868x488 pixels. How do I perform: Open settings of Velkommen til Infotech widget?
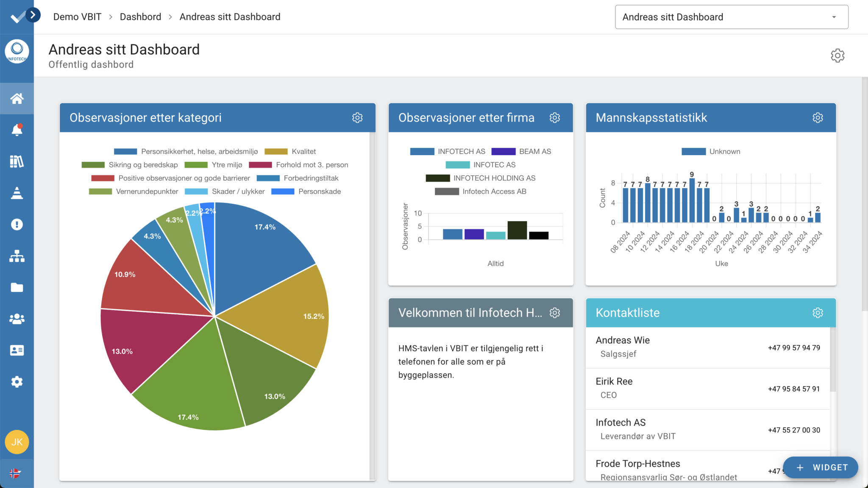[555, 313]
